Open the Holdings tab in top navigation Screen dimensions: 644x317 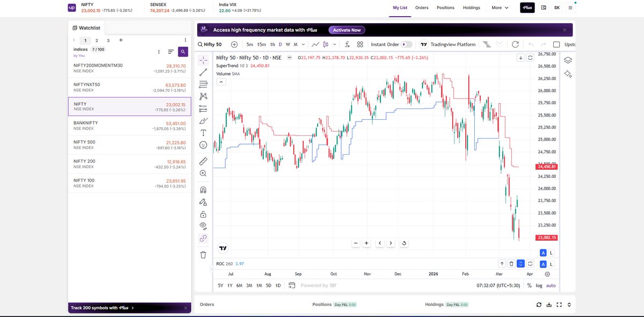472,8
